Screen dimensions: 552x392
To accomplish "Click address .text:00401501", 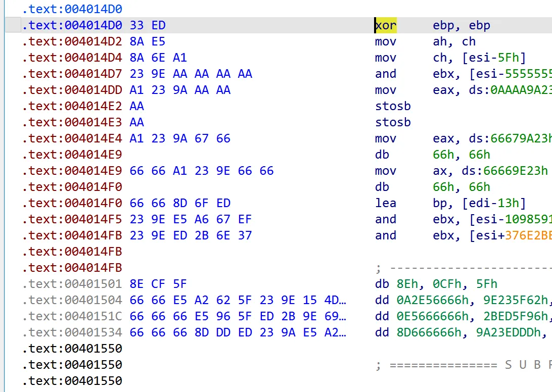I will click(72, 284).
